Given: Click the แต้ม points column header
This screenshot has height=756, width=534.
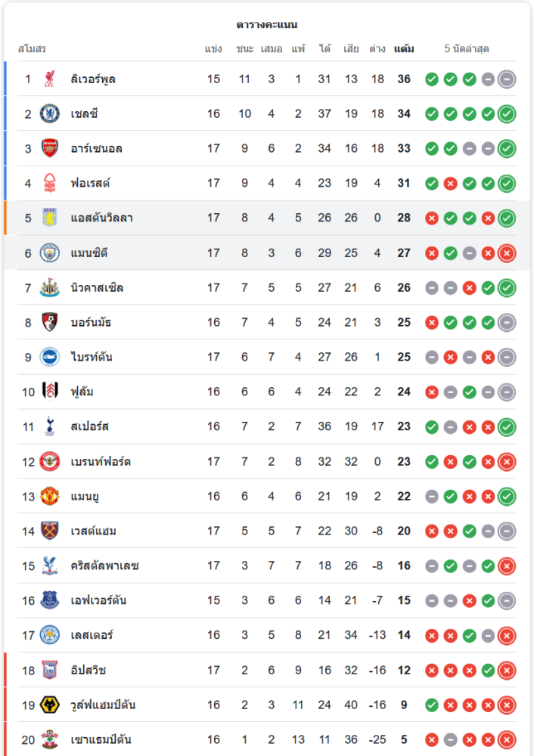Looking at the screenshot, I should click(404, 49).
